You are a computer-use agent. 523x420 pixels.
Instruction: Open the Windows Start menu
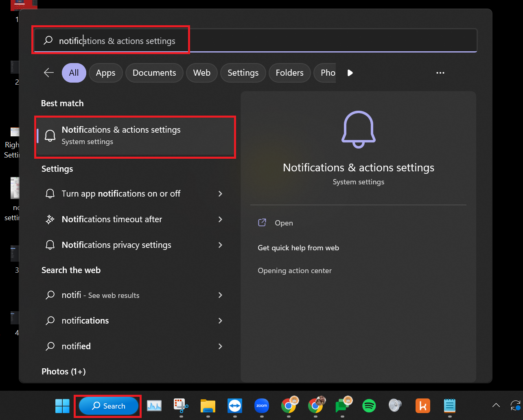[62, 406]
